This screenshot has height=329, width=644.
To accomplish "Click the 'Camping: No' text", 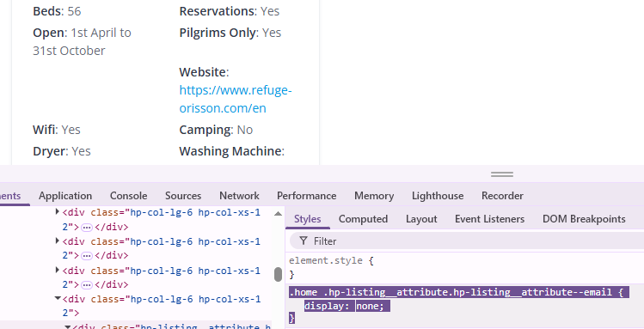I will pyautogui.click(x=216, y=130).
